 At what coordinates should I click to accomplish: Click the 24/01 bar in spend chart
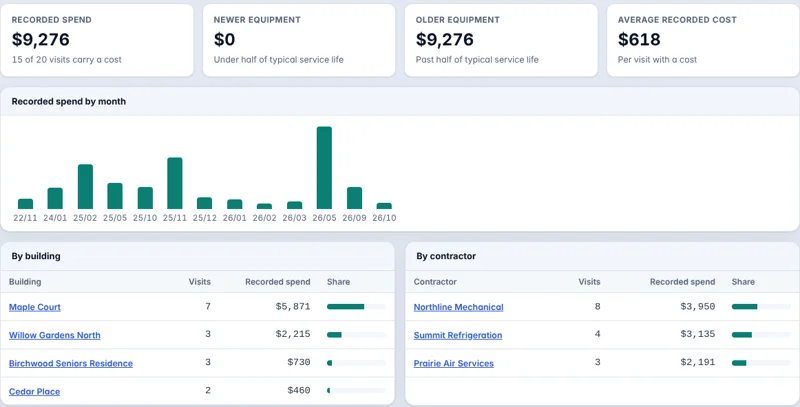pos(55,198)
